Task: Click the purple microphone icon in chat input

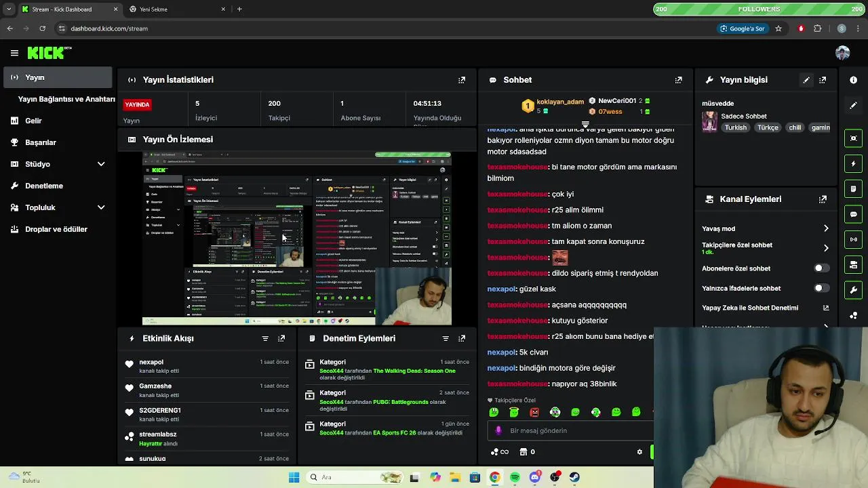Action: (498, 430)
